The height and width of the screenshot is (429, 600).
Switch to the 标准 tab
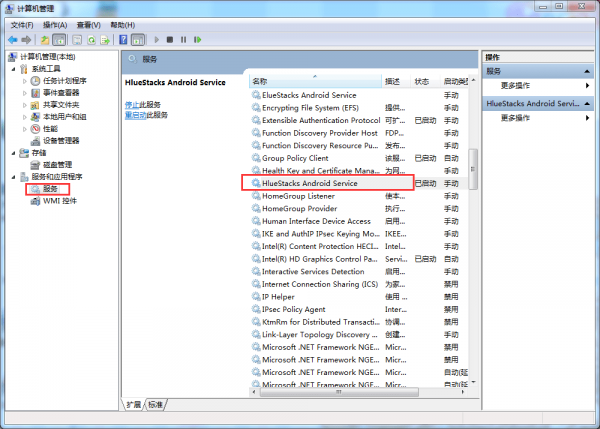(155, 405)
